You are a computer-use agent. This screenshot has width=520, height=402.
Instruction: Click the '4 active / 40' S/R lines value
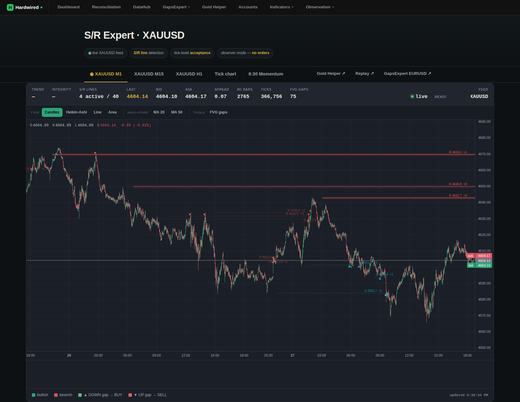click(x=99, y=97)
